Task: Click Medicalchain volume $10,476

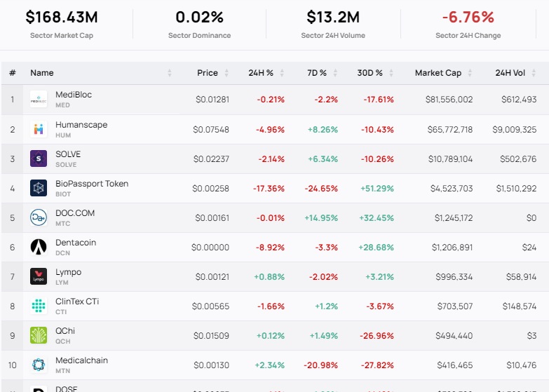Action: click(x=522, y=365)
